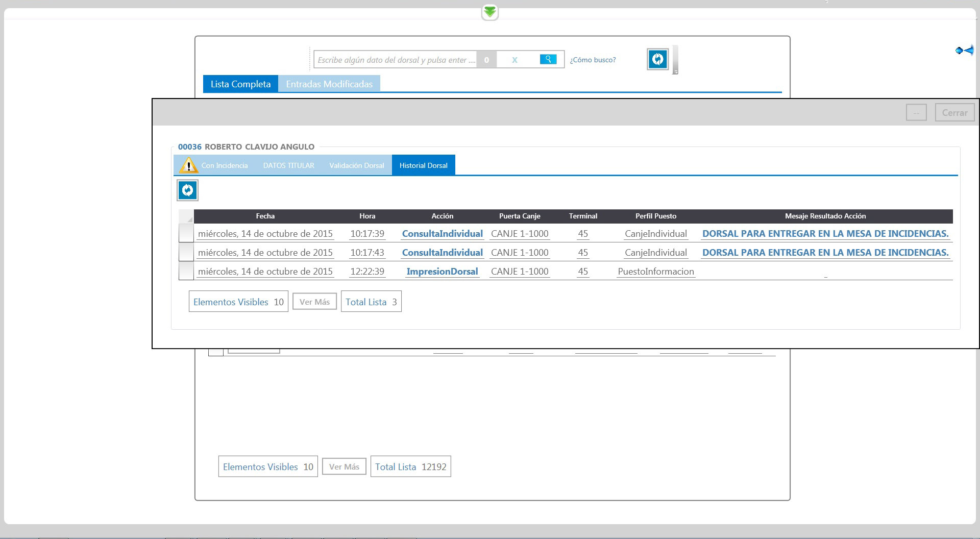The height and width of the screenshot is (539, 980).
Task: Click the select-all corner cell of history table
Action: pyautogui.click(x=186, y=216)
